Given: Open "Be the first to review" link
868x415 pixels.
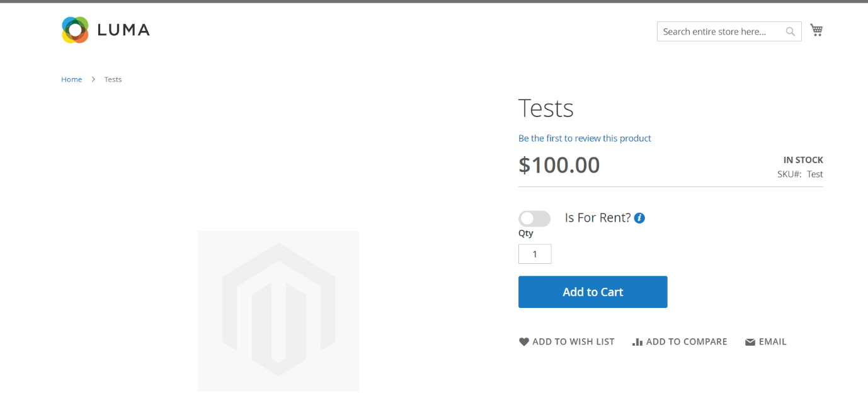Looking at the screenshot, I should pyautogui.click(x=585, y=138).
